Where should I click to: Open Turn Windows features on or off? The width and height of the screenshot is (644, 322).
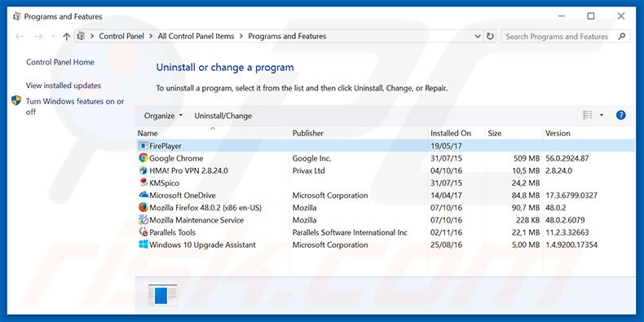(x=75, y=106)
